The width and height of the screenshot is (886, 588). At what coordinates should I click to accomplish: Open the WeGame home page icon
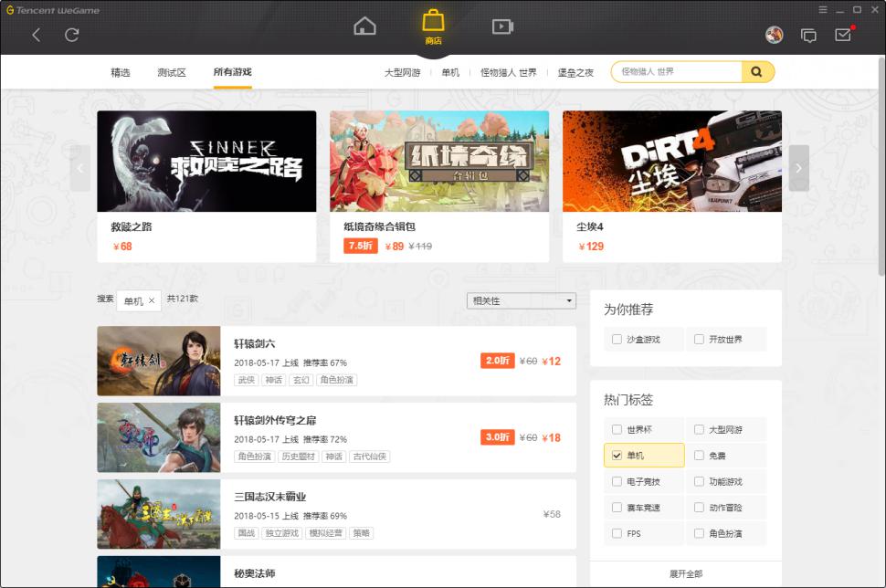click(x=364, y=26)
